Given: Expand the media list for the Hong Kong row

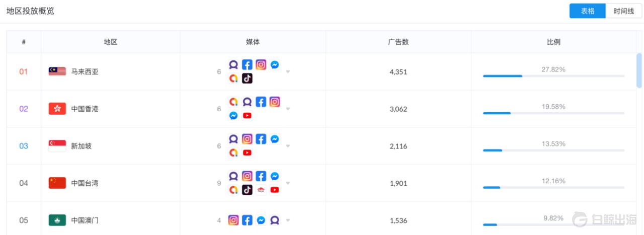Looking at the screenshot, I should [288, 109].
